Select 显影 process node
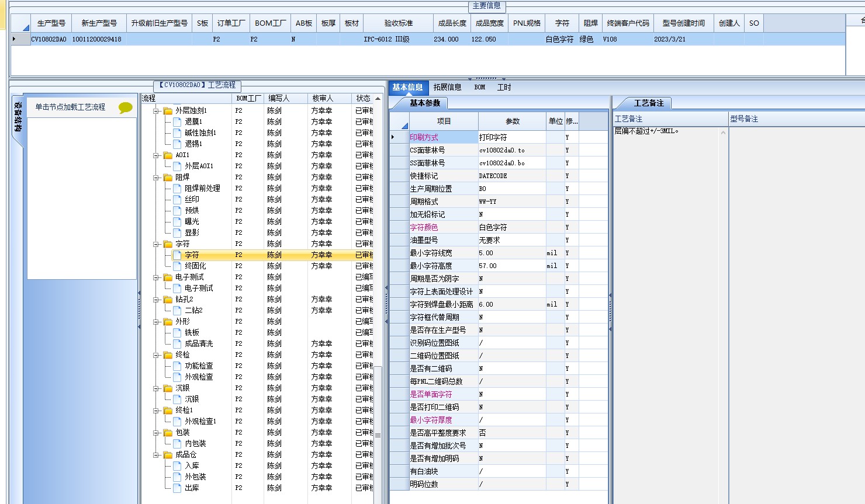 [192, 232]
